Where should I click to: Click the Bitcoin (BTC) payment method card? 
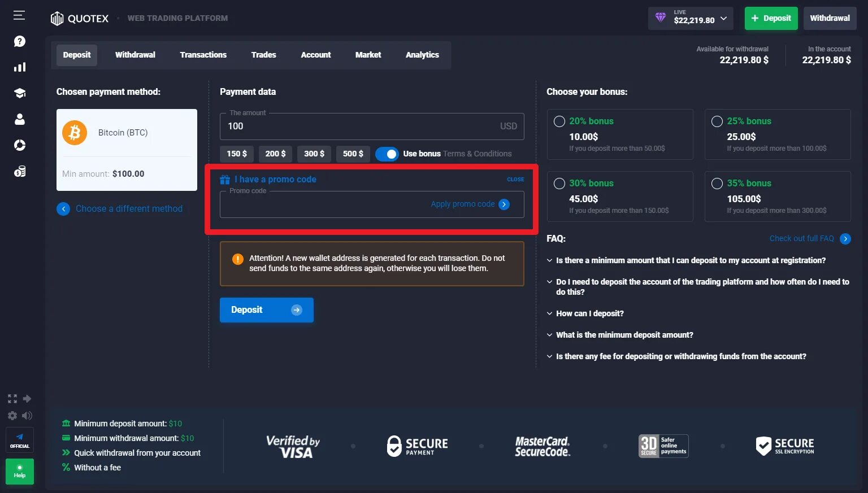127,150
